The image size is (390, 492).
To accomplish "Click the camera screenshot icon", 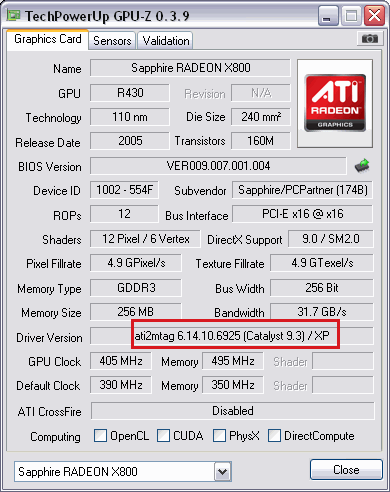I will click(369, 39).
